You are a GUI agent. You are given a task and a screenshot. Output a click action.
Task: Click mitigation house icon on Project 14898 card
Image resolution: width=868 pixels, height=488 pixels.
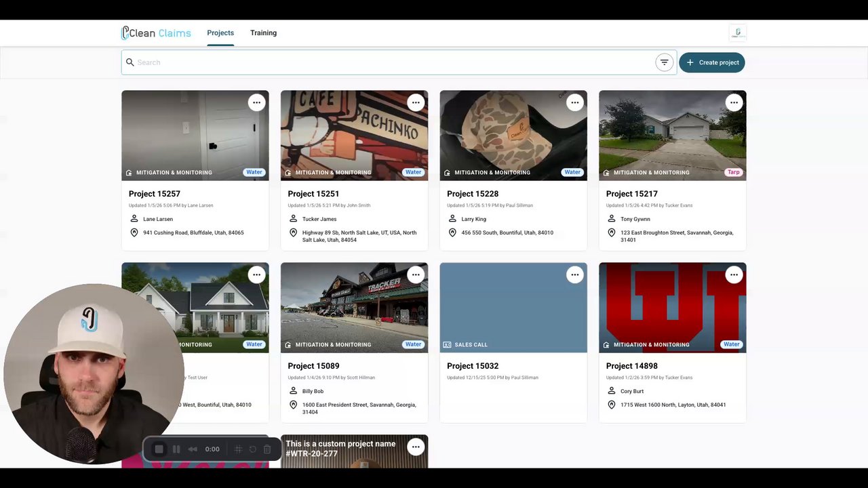(x=606, y=345)
